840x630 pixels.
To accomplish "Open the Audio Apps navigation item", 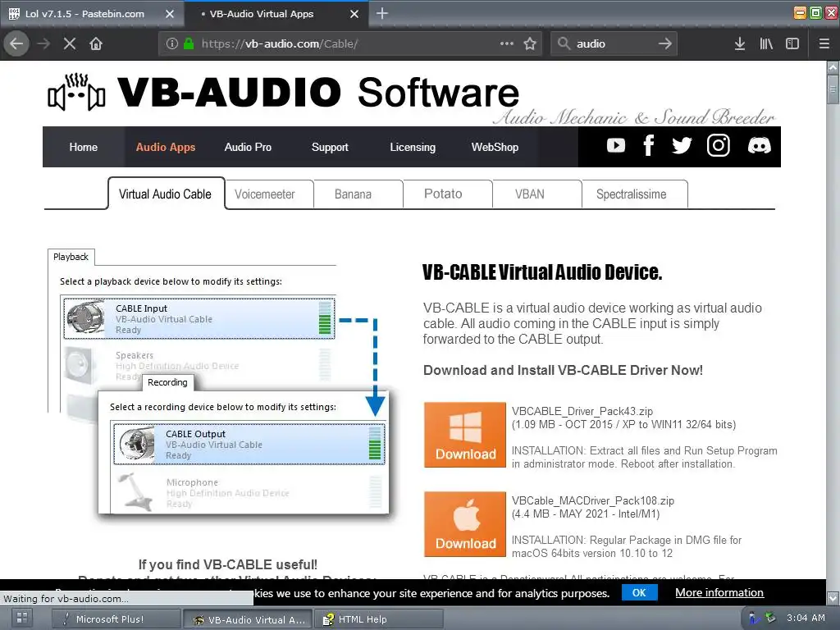I will (x=166, y=147).
